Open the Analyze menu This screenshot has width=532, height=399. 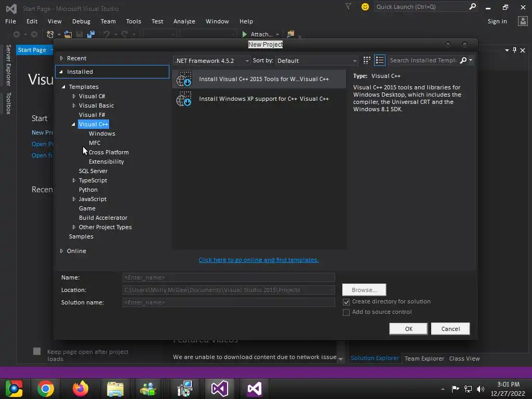tap(184, 21)
